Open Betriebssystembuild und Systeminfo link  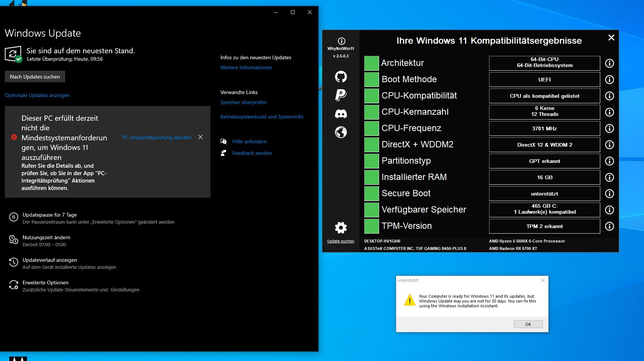tap(262, 117)
